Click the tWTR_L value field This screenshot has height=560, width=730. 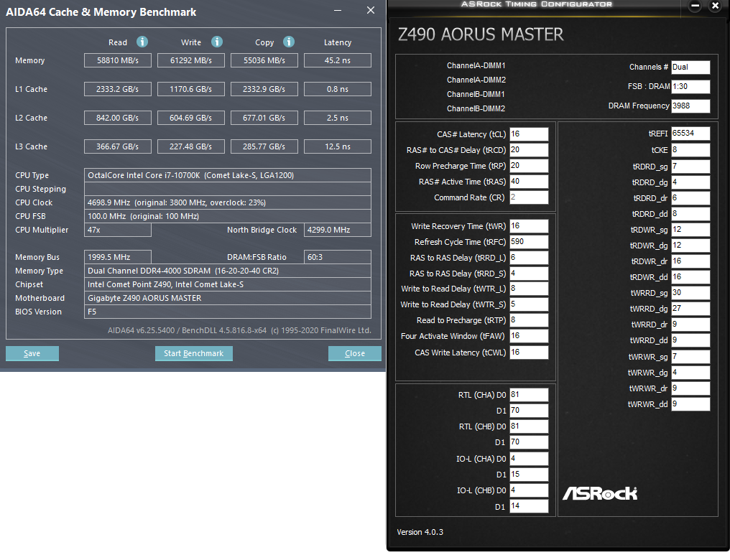[529, 289]
